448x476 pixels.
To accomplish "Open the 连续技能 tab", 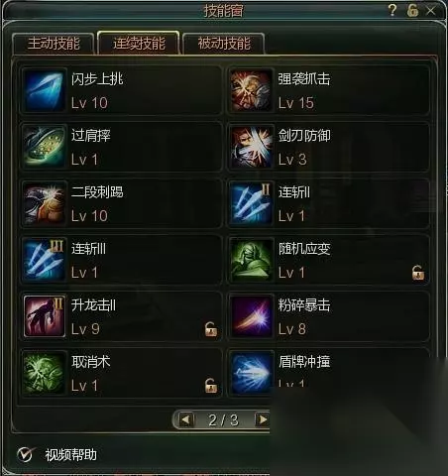I will (x=139, y=43).
